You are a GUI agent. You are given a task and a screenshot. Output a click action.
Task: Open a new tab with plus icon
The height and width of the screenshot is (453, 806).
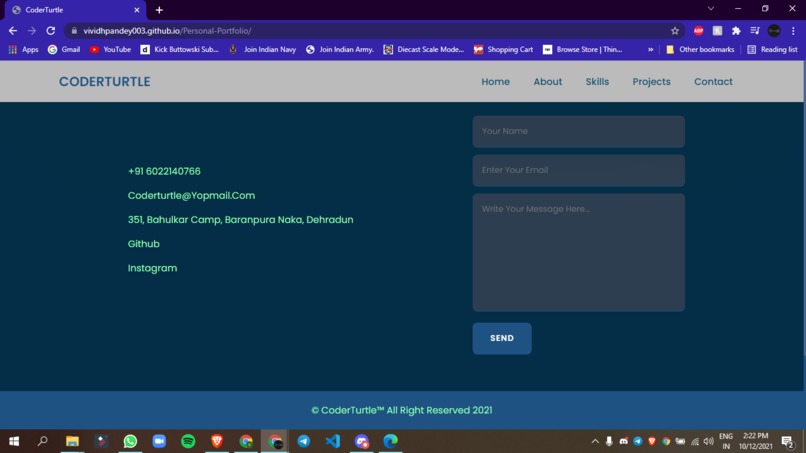point(159,10)
